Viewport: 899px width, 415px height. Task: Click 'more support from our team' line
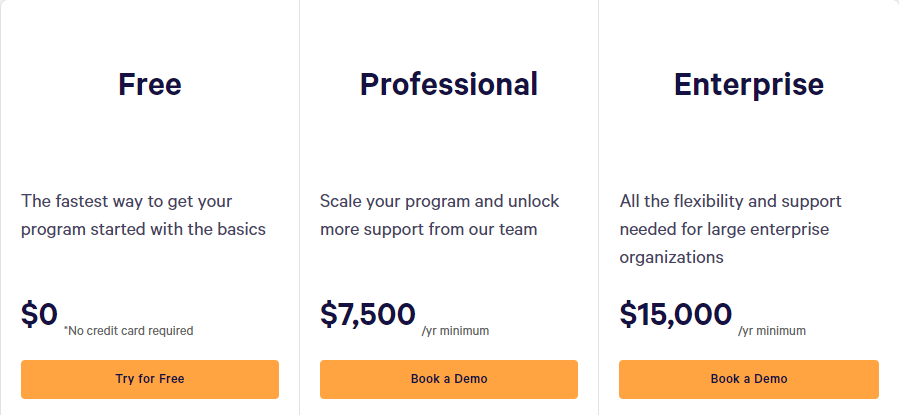pyautogui.click(x=428, y=229)
